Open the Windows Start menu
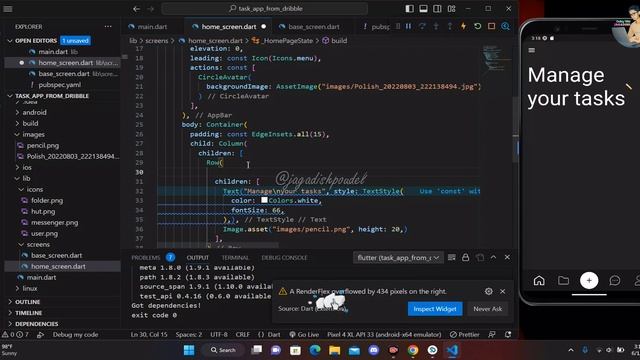Image resolution: width=640 pixels, height=360 pixels. 189,350
